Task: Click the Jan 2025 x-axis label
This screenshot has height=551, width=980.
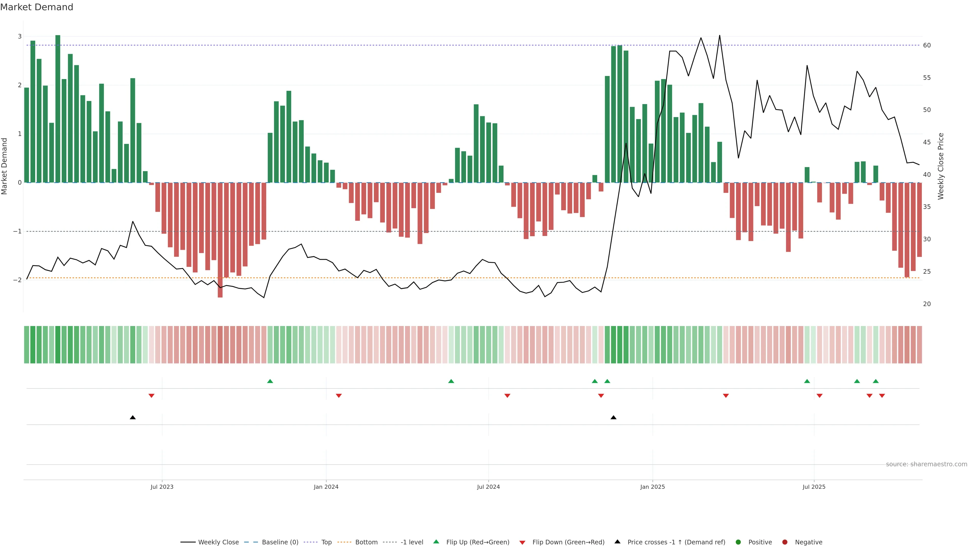Action: (x=653, y=487)
